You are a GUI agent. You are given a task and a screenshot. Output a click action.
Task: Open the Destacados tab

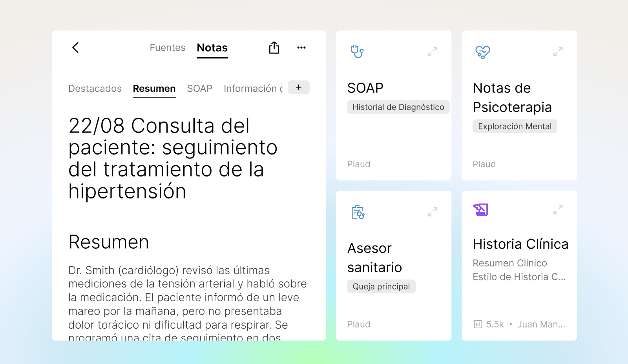tap(95, 89)
